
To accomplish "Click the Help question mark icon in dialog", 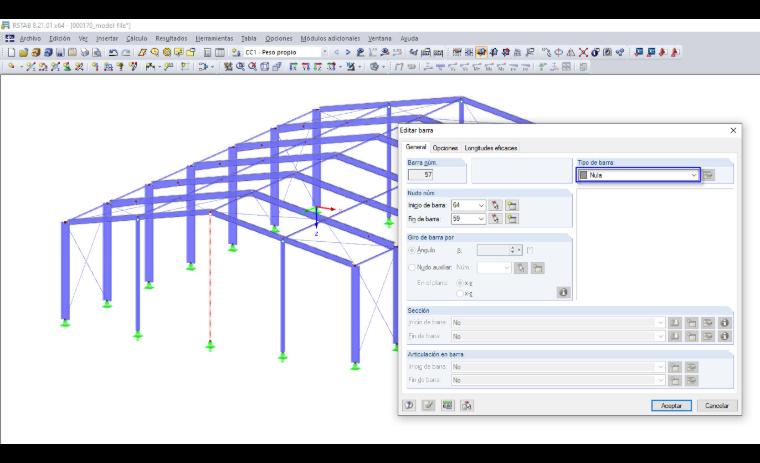I will tap(409, 405).
